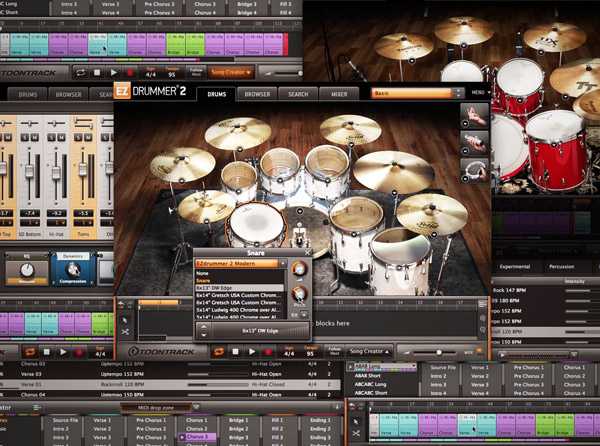This screenshot has width=600, height=446.
Task: Adjust the snare volume knob in Snare popup
Action: pos(298,269)
